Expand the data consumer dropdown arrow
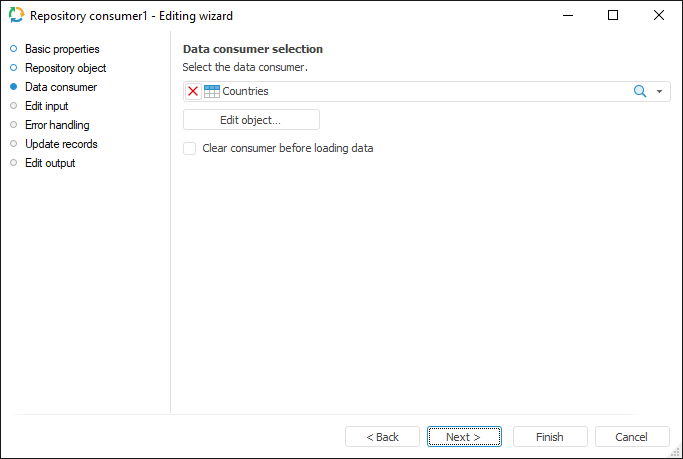Viewport: 683px width, 459px height. [x=659, y=91]
